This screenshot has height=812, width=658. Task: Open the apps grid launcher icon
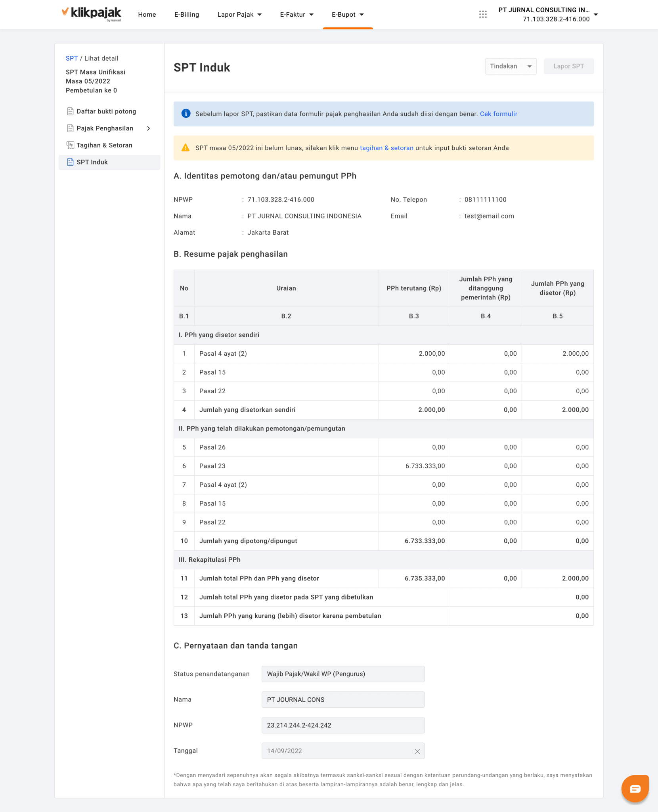tap(482, 15)
